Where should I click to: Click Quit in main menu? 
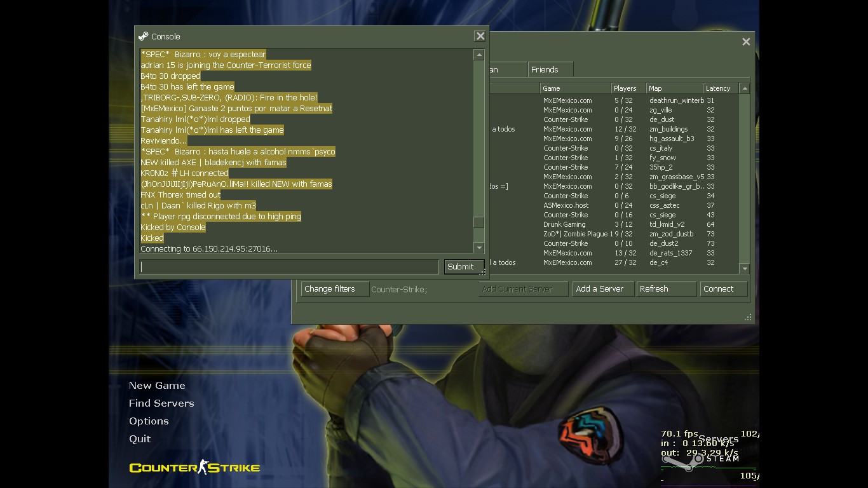click(x=140, y=439)
